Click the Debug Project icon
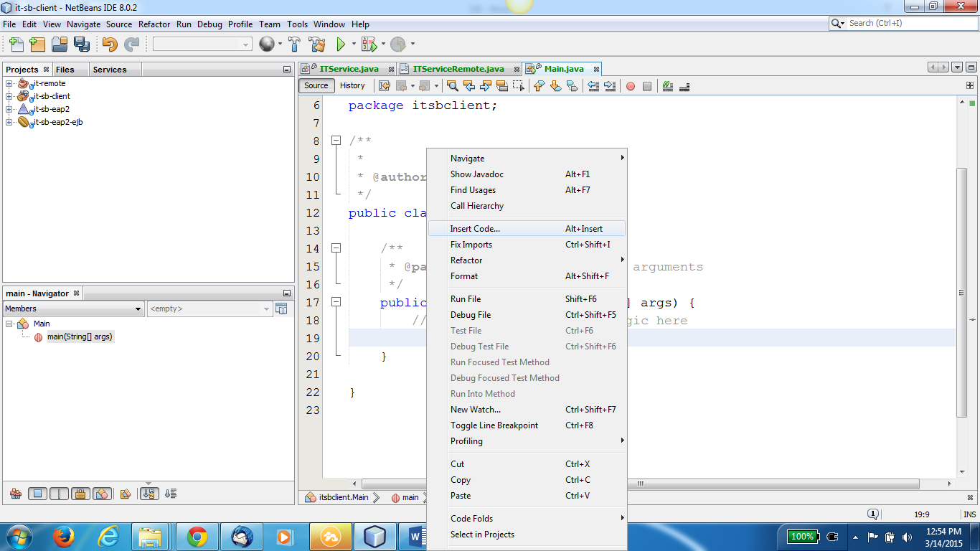 (x=369, y=44)
